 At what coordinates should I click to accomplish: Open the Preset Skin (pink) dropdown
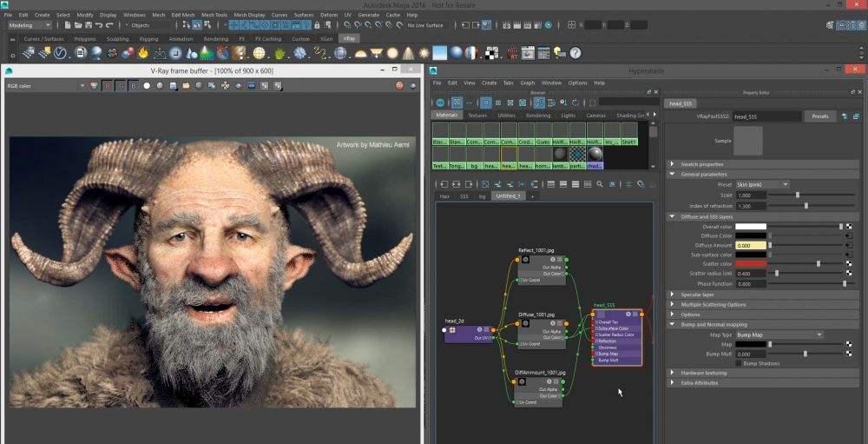tap(762, 184)
